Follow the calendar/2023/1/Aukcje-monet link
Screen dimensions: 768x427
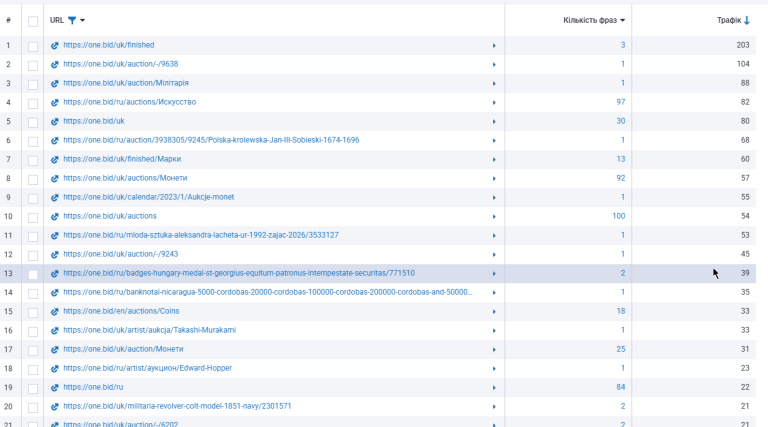pos(149,197)
